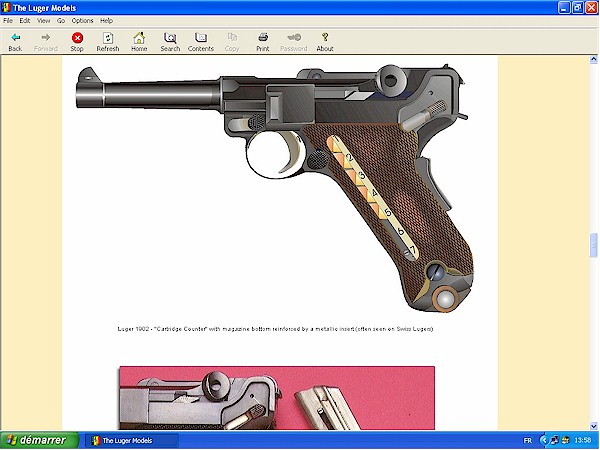Open the Help menu
This screenshot has width=600, height=450.
[x=106, y=21]
